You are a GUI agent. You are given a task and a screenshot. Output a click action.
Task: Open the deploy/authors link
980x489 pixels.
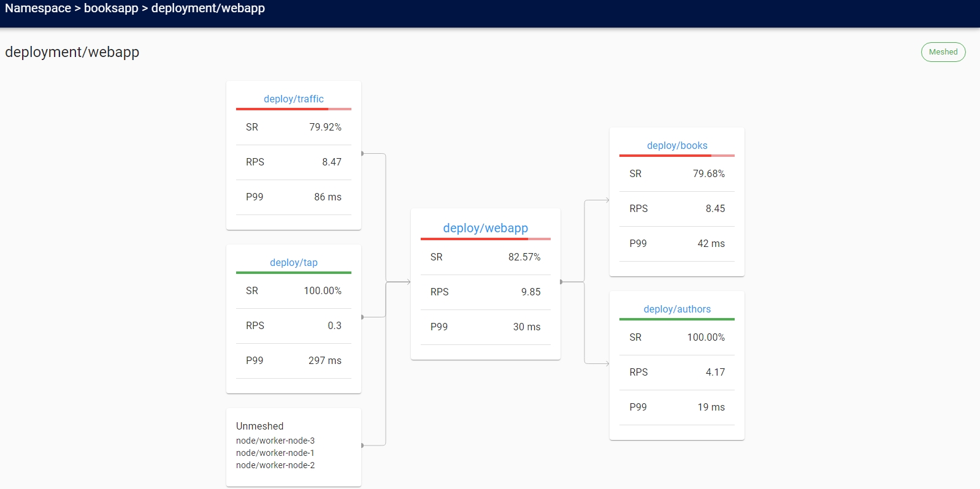(676, 309)
